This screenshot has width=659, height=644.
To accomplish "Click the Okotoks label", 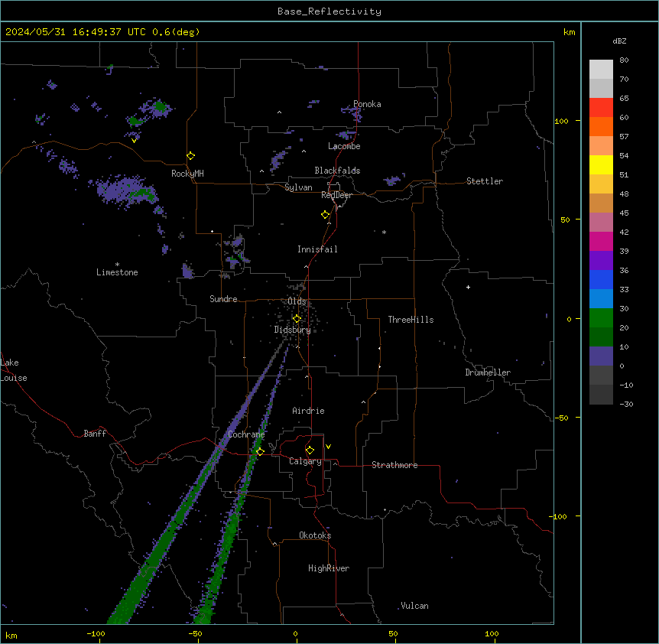I will point(315,535).
